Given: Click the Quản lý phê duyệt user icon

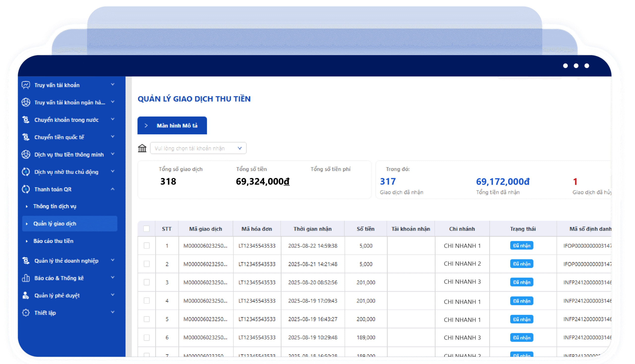Looking at the screenshot, I should (x=26, y=296).
